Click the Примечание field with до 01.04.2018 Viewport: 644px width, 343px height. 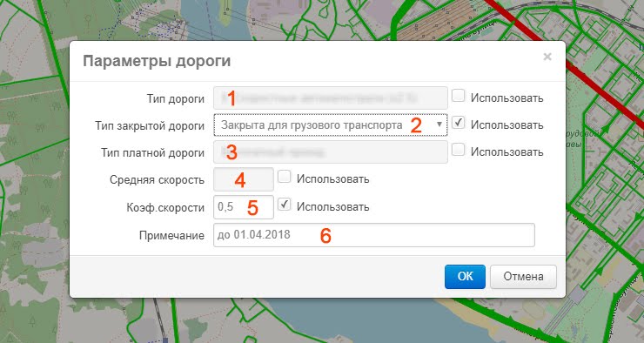tap(374, 235)
